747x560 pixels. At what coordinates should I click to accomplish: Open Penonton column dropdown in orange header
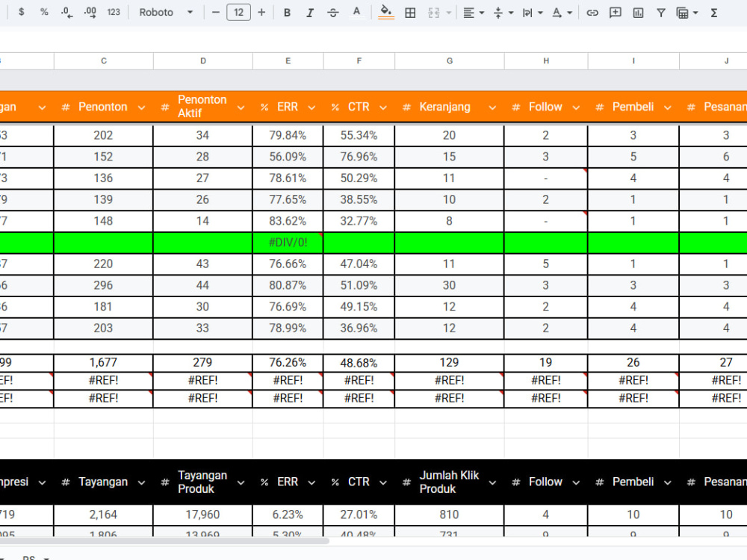[x=141, y=108]
